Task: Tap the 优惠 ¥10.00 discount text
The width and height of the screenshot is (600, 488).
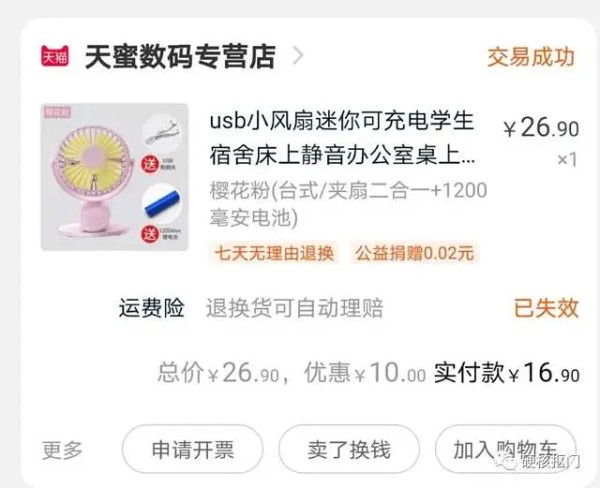Action: click(365, 372)
